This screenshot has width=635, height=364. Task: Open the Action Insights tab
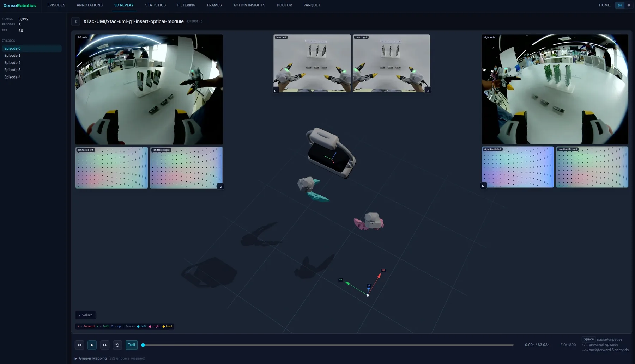pyautogui.click(x=249, y=5)
